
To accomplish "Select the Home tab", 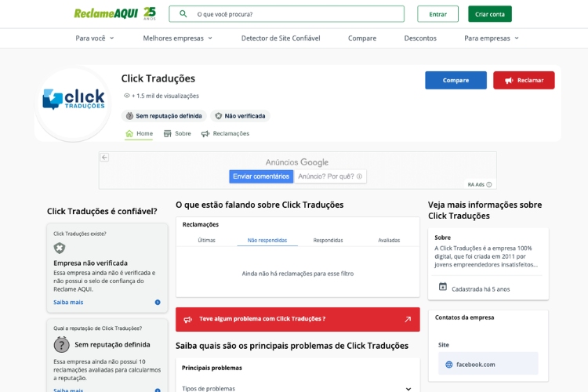I will [139, 133].
